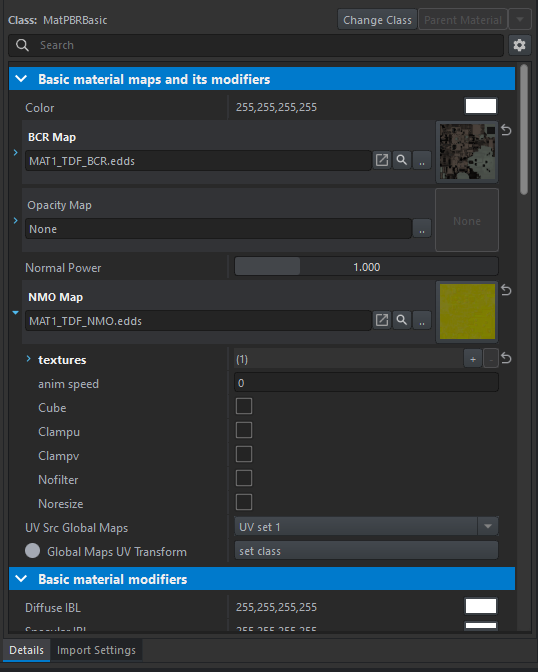The width and height of the screenshot is (538, 672).
Task: Open the settings gear next to search
Action: click(519, 45)
